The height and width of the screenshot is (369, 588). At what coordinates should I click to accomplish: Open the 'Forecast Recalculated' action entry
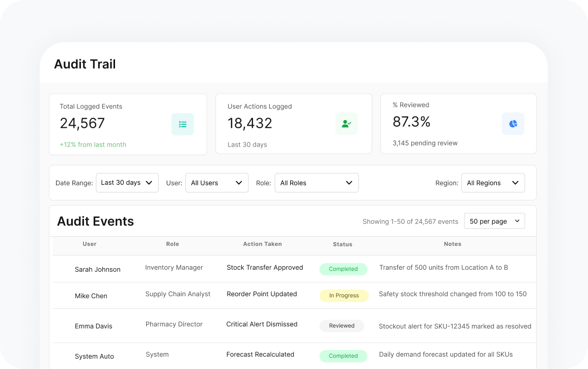click(260, 354)
